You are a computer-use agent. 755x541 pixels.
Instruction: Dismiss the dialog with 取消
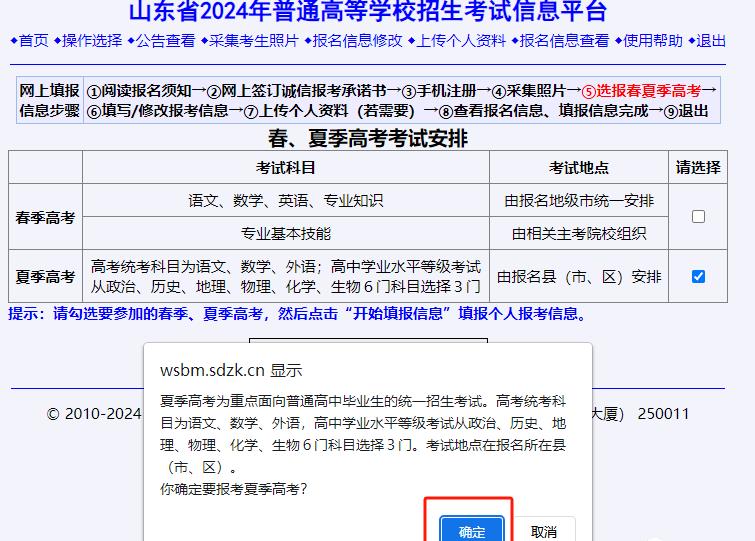click(544, 530)
